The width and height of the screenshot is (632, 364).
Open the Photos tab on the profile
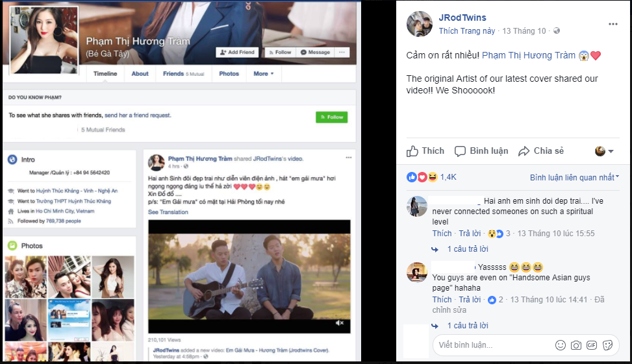(229, 74)
